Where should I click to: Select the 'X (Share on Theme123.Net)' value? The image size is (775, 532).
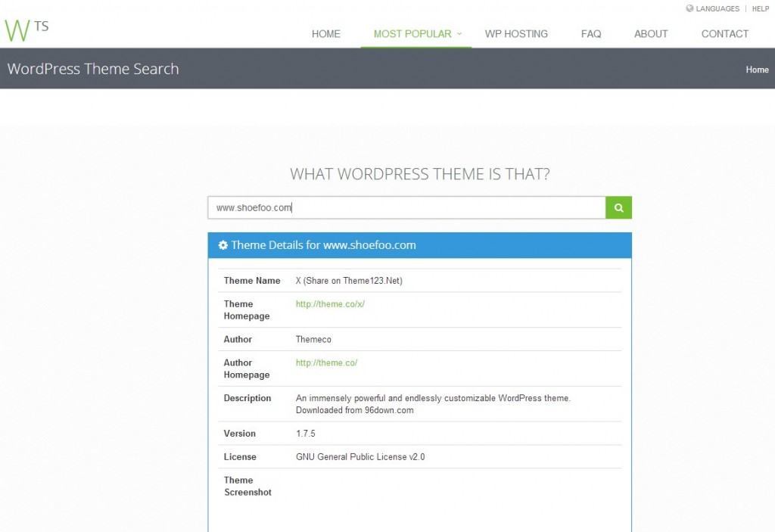[349, 281]
